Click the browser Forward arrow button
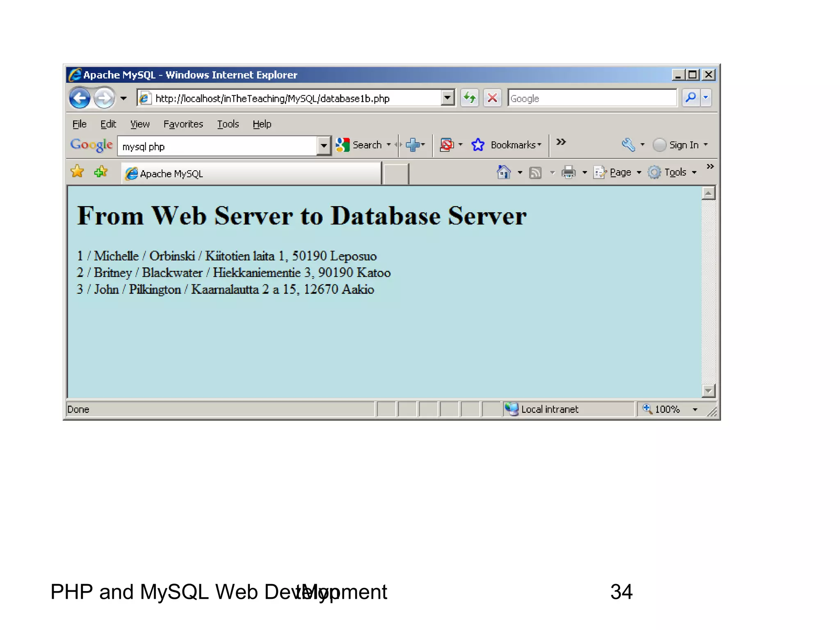The image size is (840, 630). [x=104, y=98]
